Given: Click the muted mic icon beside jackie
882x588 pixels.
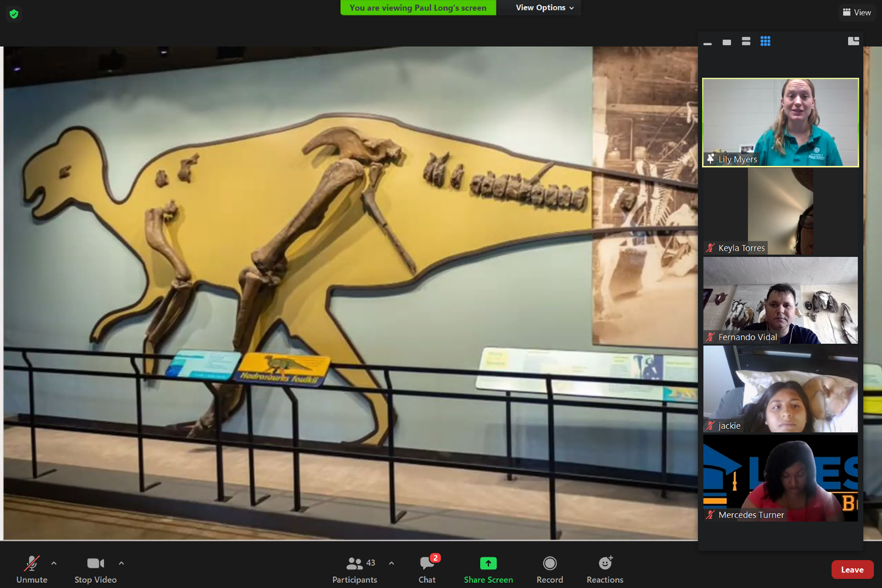Looking at the screenshot, I should pos(710,426).
